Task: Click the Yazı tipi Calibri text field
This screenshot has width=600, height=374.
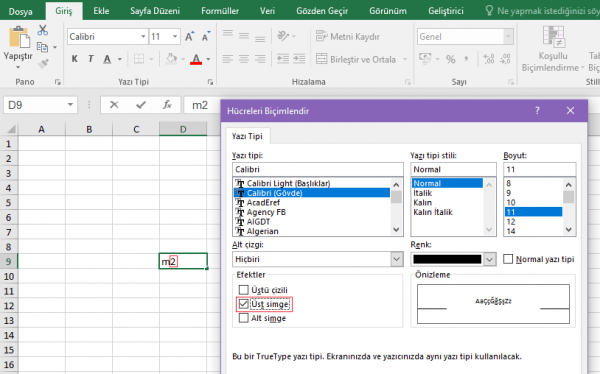Action: point(318,169)
